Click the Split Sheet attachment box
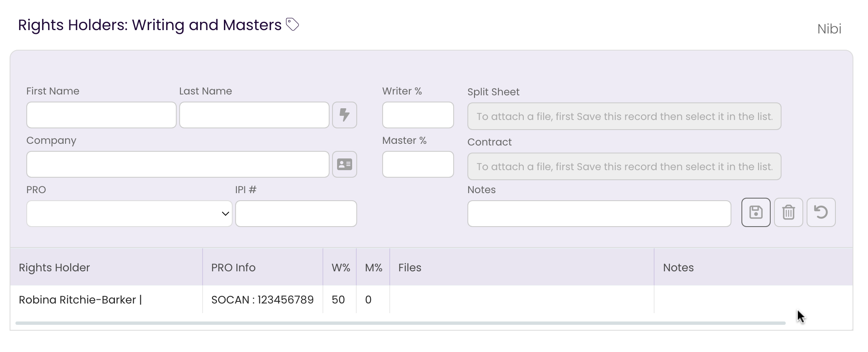Image resolution: width=868 pixels, height=352 pixels. pos(624,116)
